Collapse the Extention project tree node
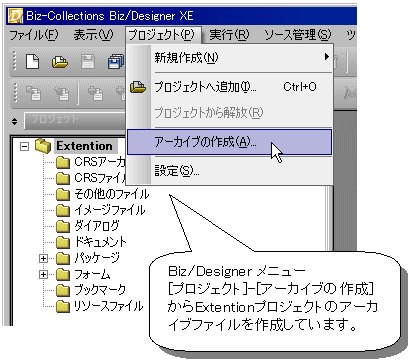Image resolution: width=410 pixels, height=361 pixels. 24,146
